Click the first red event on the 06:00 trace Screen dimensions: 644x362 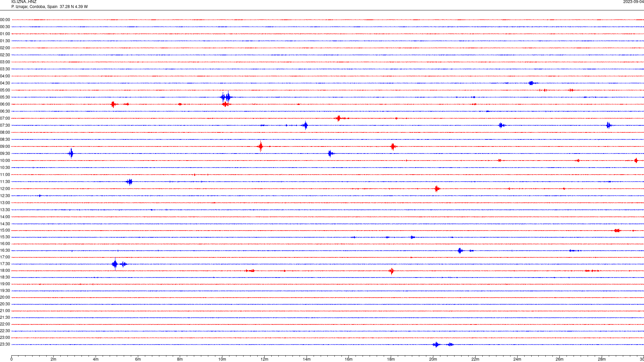point(114,104)
